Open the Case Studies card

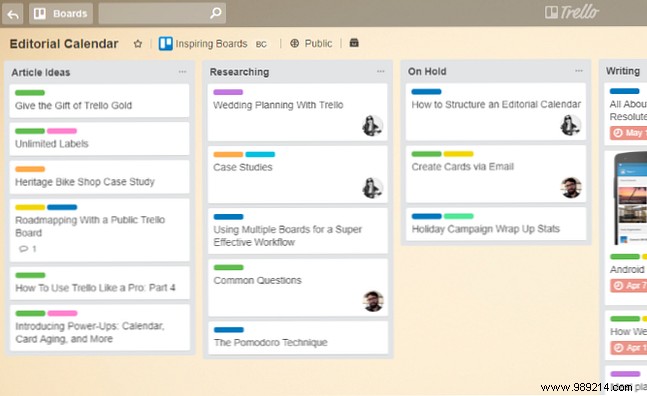pyautogui.click(x=298, y=174)
